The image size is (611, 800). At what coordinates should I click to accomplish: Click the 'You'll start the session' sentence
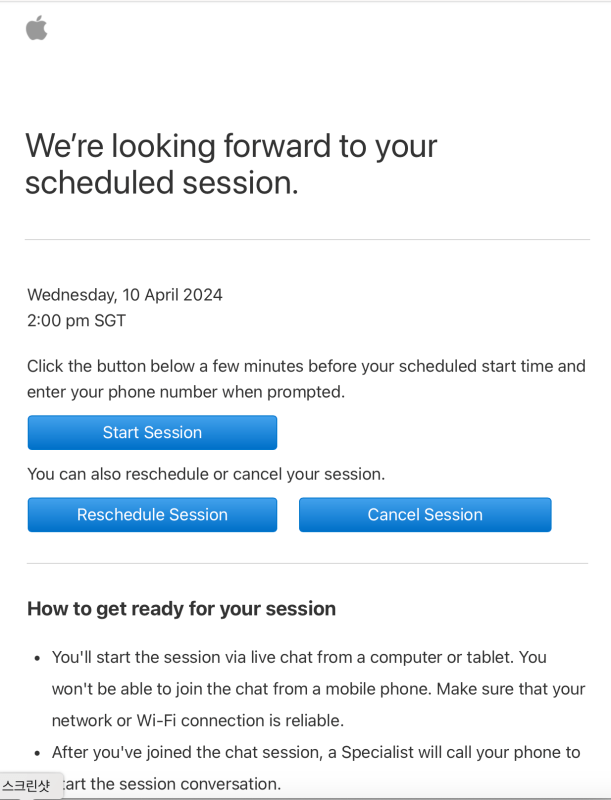[x=299, y=658]
